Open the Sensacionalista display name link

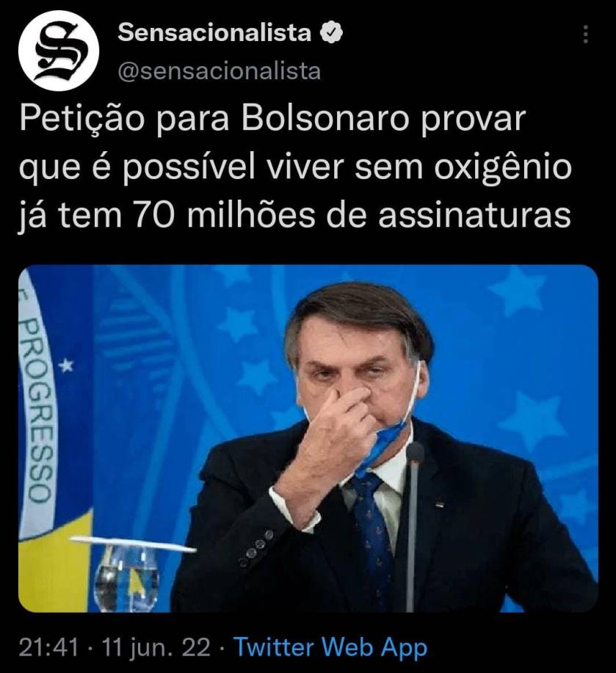pyautogui.click(x=214, y=32)
